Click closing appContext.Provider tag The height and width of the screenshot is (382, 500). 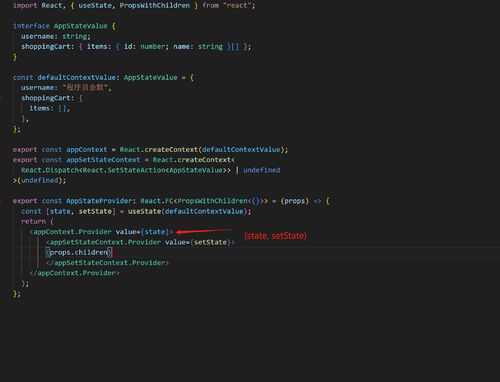pyautogui.click(x=74, y=273)
